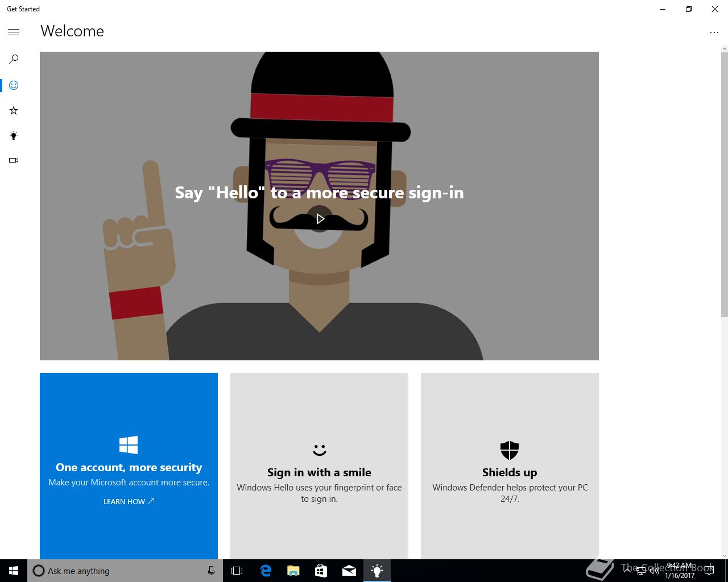This screenshot has height=582, width=728.
Task: Minimize the Get Started window
Action: tap(663, 9)
